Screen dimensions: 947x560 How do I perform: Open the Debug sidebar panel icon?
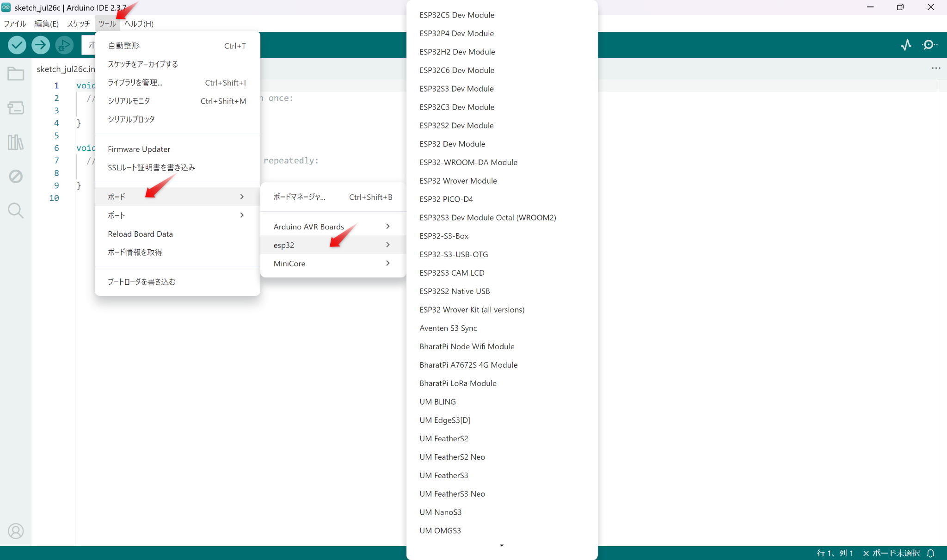[16, 176]
